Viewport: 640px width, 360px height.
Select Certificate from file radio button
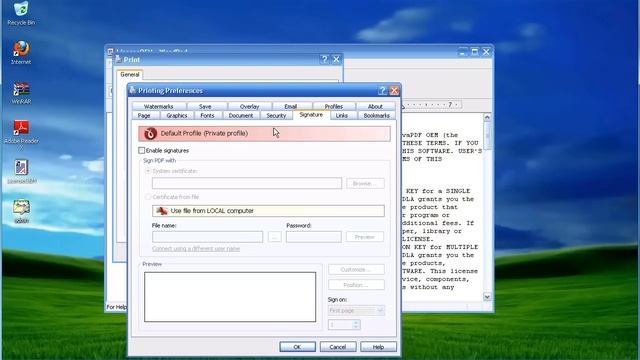148,197
